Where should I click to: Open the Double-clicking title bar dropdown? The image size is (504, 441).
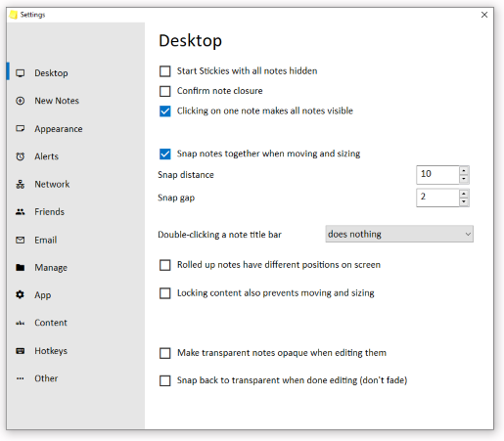(x=399, y=234)
